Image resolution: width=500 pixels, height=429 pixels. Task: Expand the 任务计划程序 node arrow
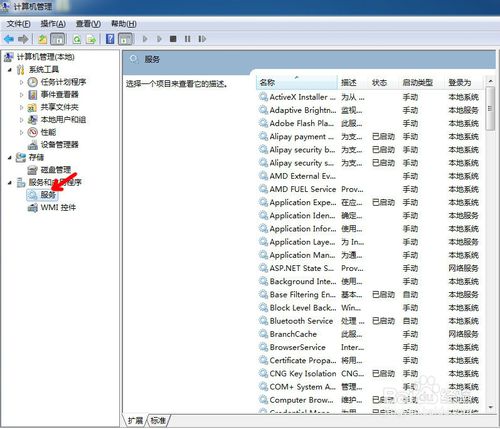(22, 82)
